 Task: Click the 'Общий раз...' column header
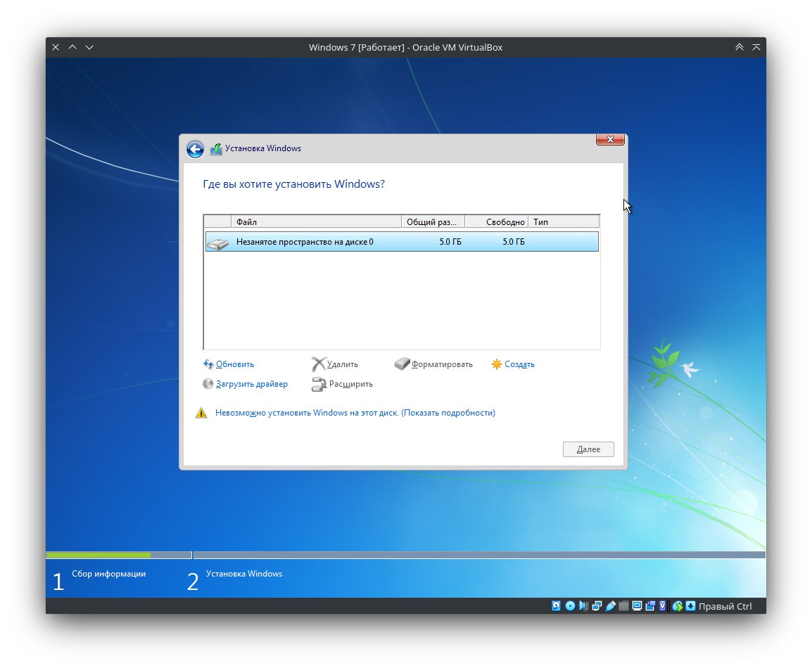433,222
